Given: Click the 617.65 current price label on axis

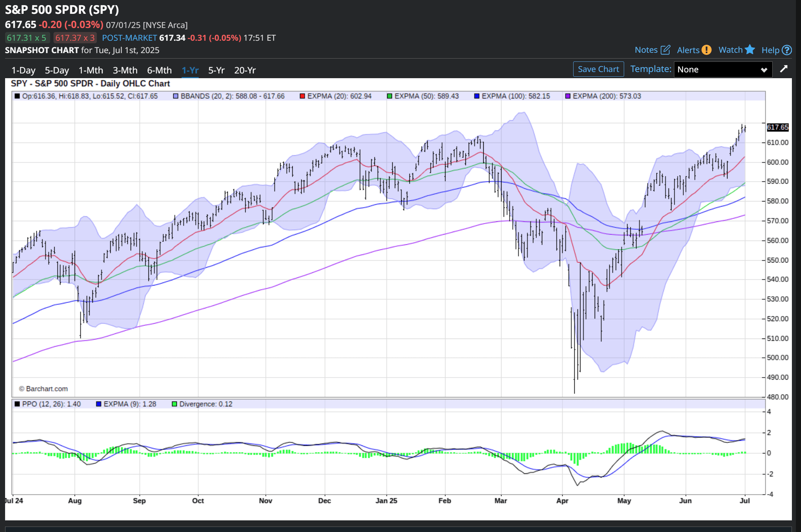Looking at the screenshot, I should click(x=777, y=127).
